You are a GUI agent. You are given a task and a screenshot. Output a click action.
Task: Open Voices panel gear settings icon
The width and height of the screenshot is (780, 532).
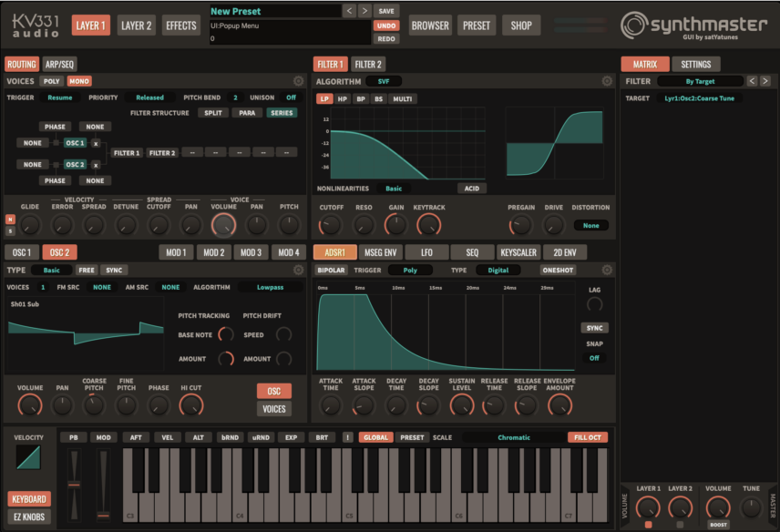coord(299,81)
